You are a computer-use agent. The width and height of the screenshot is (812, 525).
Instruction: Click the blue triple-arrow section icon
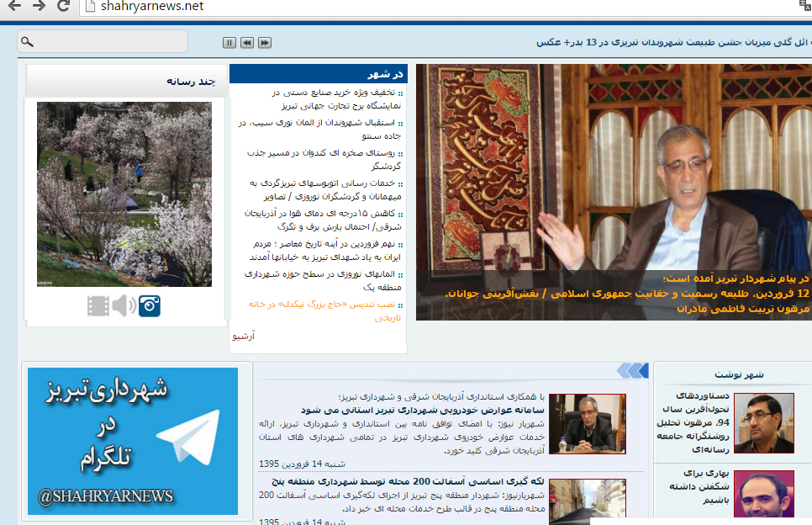click(632, 370)
